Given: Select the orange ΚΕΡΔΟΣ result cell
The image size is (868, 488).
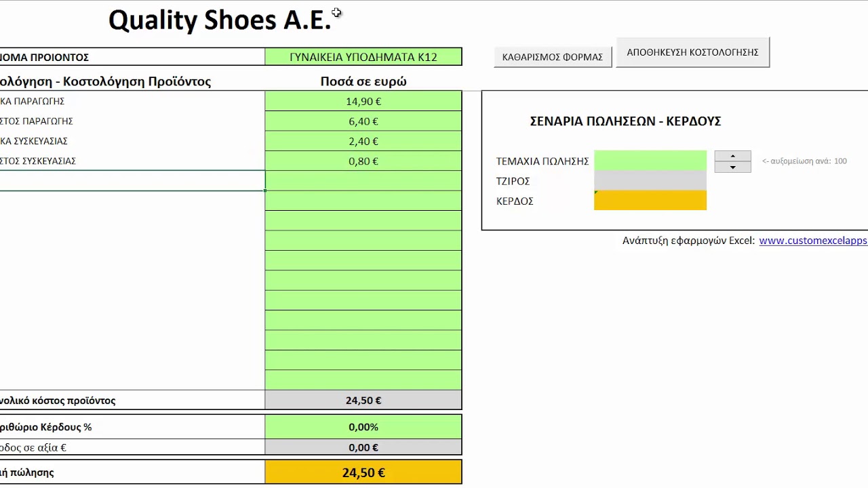Looking at the screenshot, I should point(650,201).
